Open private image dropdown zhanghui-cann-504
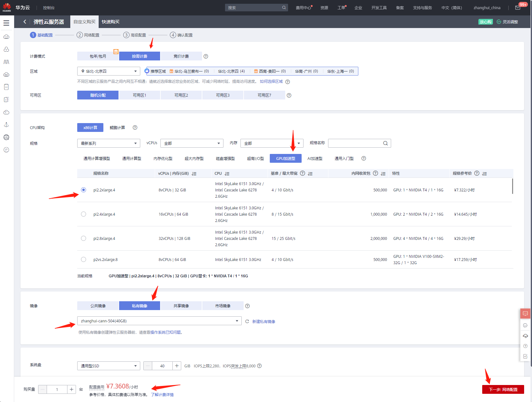532x402 pixels. [x=159, y=321]
